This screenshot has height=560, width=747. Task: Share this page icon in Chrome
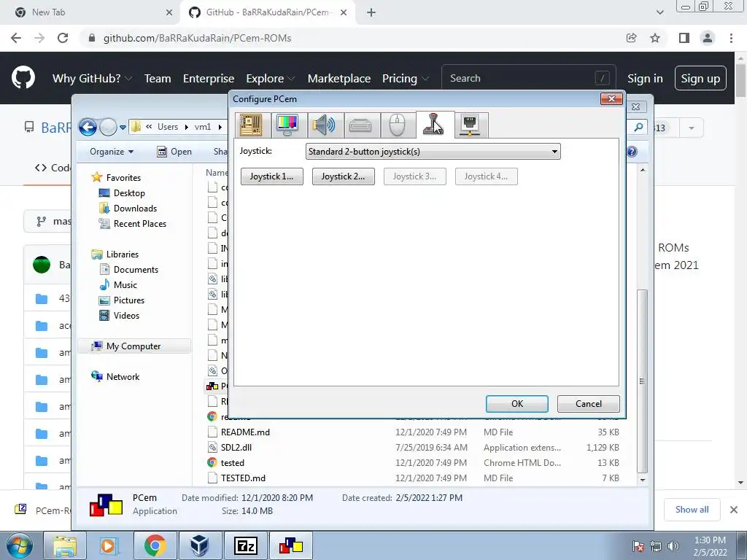point(631,38)
